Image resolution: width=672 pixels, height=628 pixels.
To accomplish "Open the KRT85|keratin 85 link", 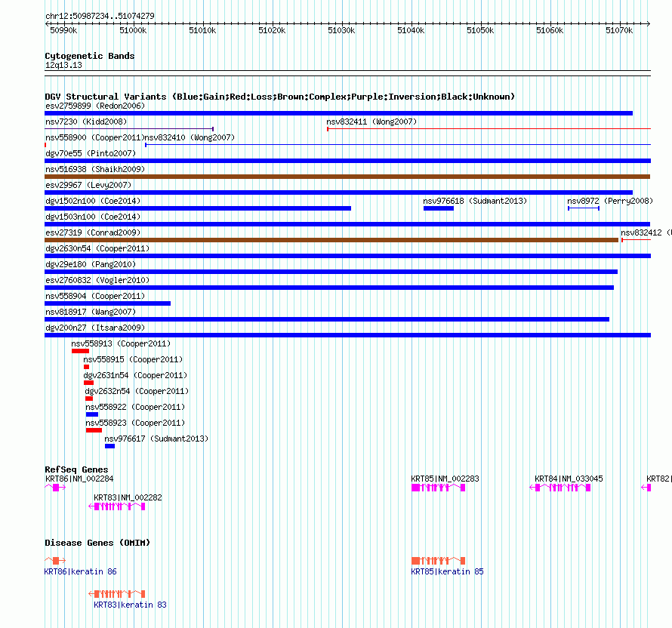I will [x=448, y=571].
